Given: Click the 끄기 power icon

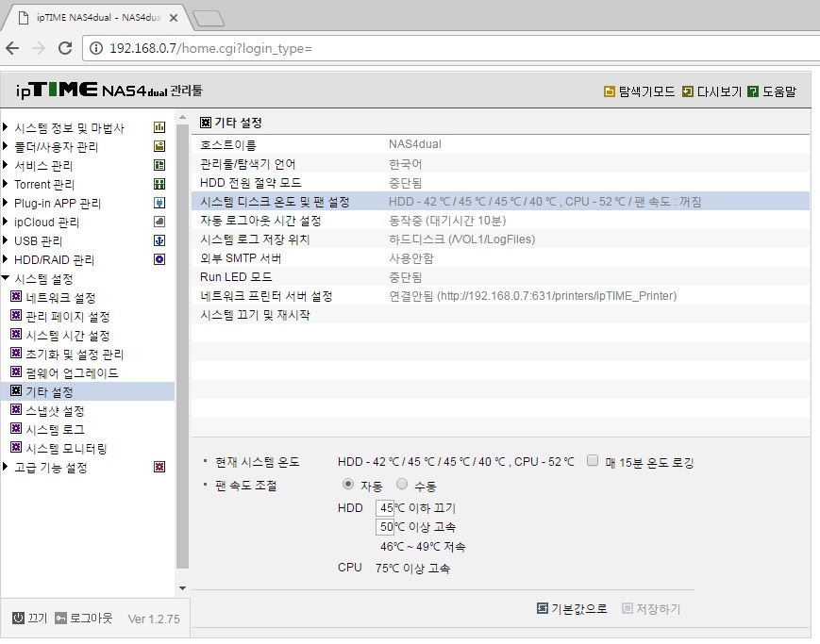Looking at the screenshot, I should coord(18,618).
